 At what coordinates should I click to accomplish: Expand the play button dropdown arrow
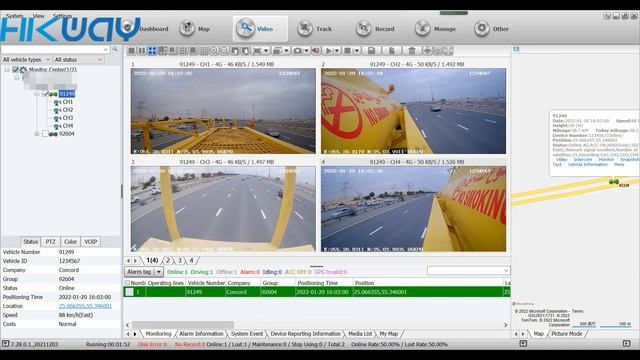337,51
